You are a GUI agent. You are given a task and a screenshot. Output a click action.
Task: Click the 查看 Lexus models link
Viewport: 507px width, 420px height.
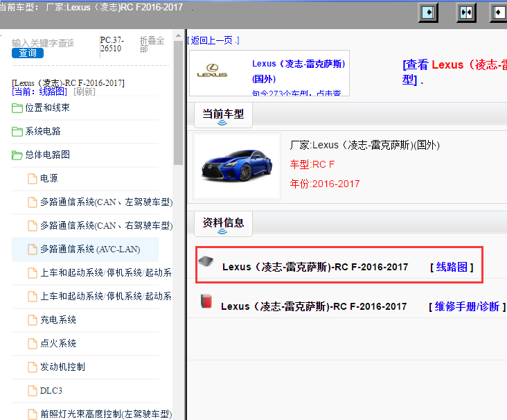click(x=454, y=72)
